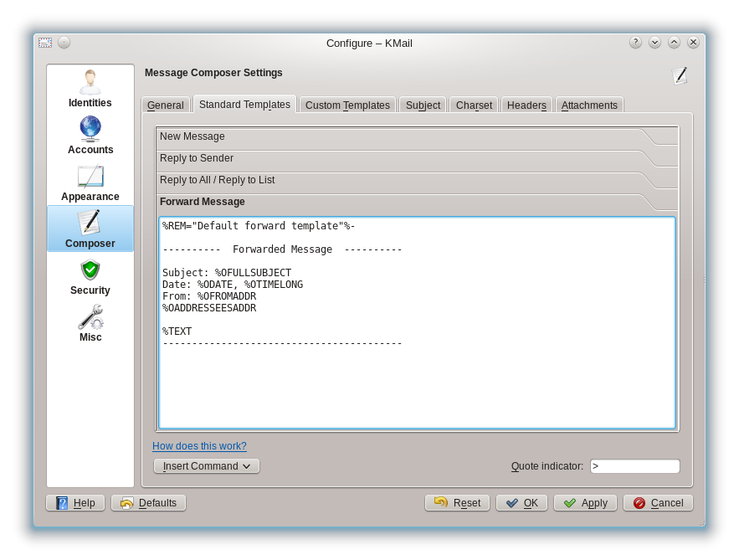Switch to the Charset tab
This screenshot has height=560, width=739.
pyautogui.click(x=474, y=105)
